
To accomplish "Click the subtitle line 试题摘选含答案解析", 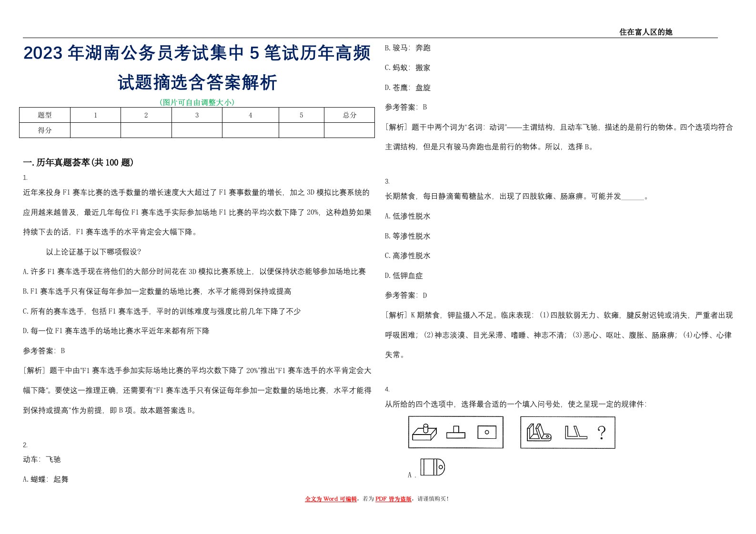I will (x=197, y=82).
